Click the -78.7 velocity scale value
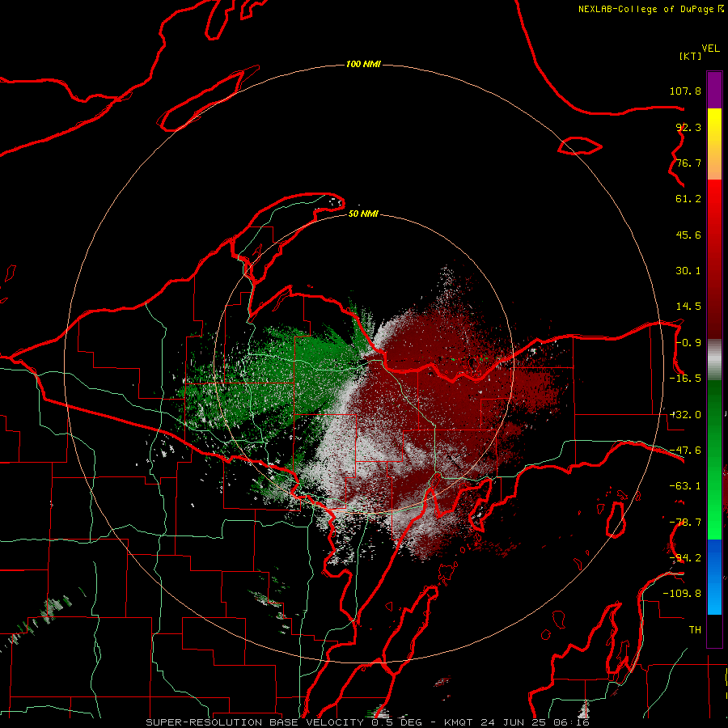Viewport: 728px width, 728px height. pos(685,523)
